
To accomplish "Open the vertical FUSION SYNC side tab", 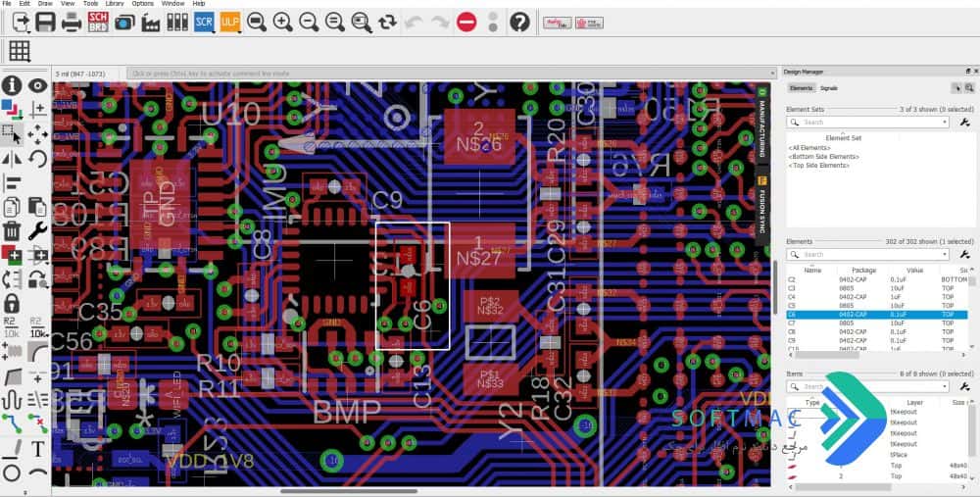I will coord(761,204).
